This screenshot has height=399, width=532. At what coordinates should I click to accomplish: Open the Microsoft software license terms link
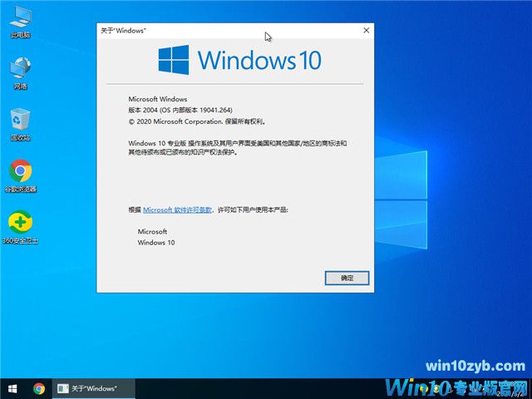[x=177, y=210]
